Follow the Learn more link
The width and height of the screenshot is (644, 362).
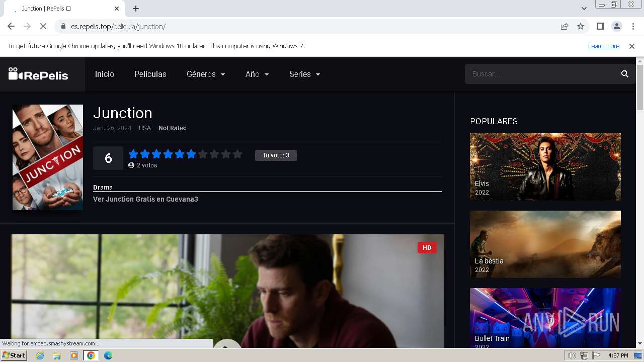(604, 46)
